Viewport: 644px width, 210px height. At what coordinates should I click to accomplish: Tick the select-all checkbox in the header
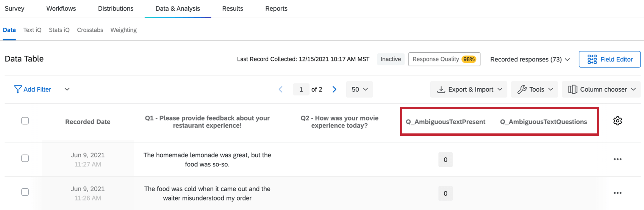click(x=25, y=121)
